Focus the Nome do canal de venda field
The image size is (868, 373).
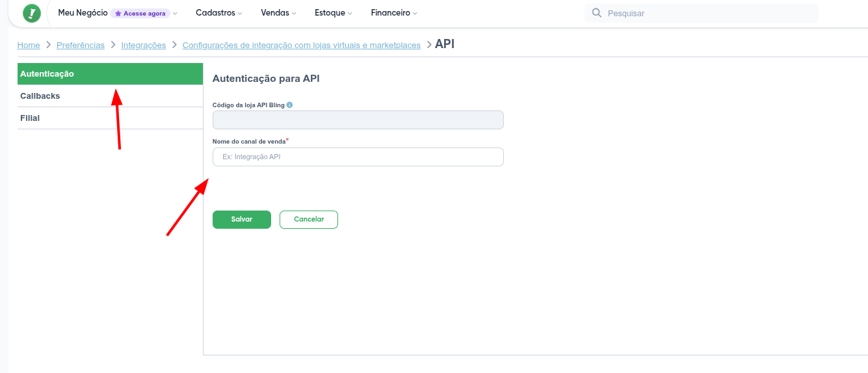coord(358,157)
